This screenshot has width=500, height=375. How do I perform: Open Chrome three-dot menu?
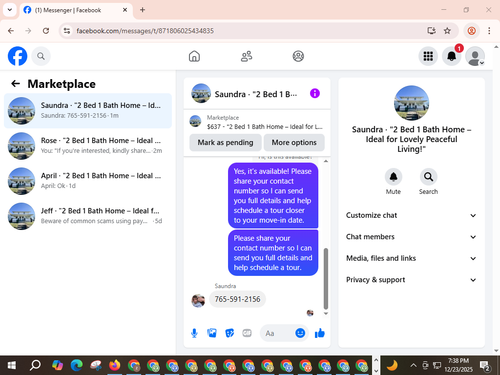tap(489, 31)
